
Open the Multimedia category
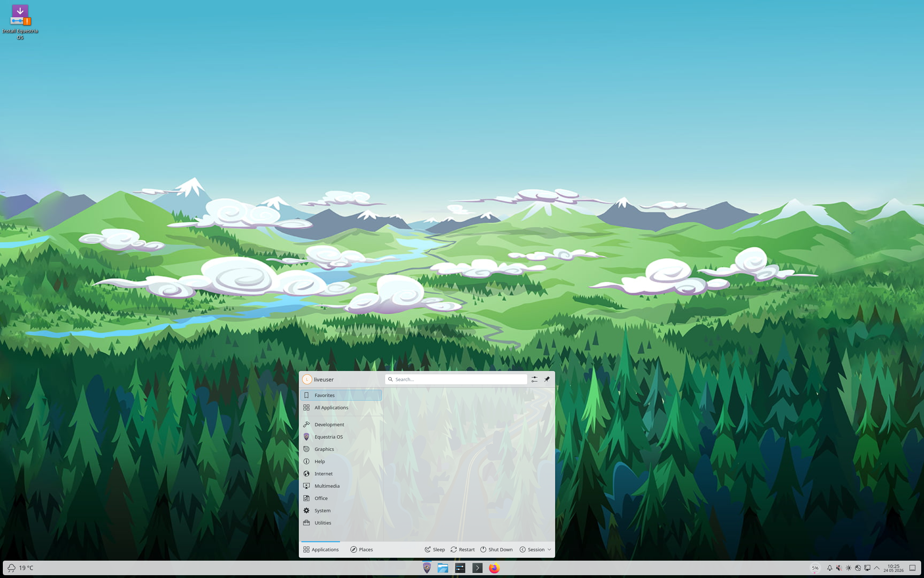[x=341, y=486]
